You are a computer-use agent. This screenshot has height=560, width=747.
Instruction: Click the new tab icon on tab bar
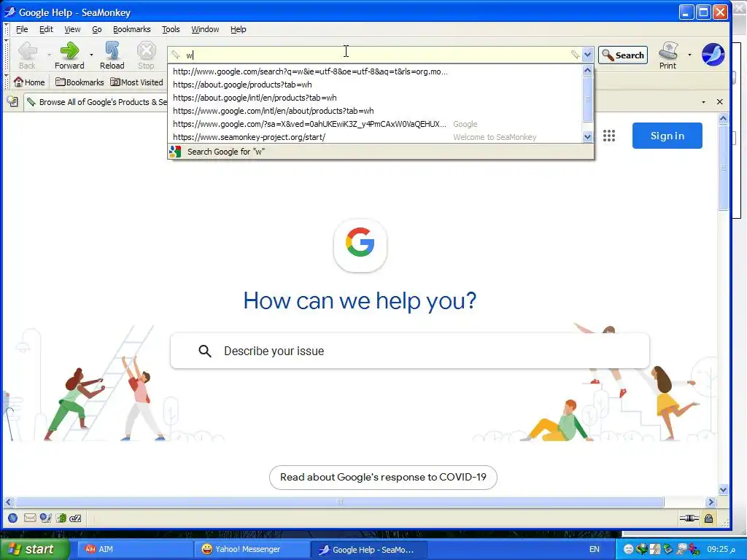coord(12,101)
